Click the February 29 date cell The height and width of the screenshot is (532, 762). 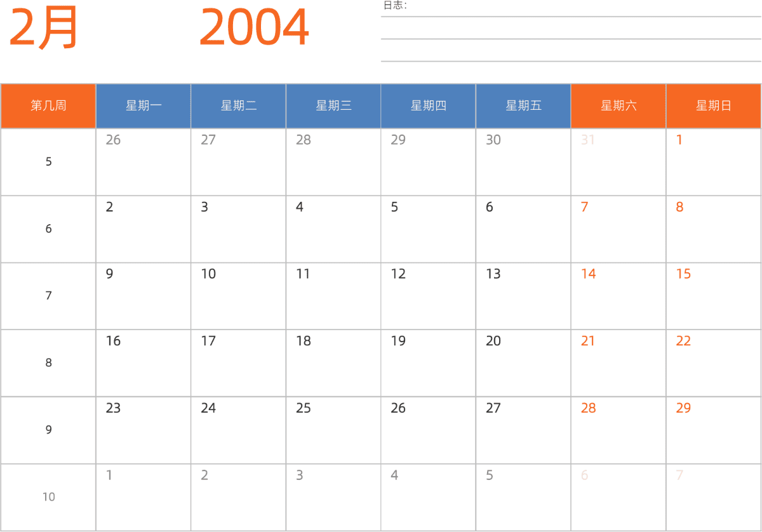713,430
